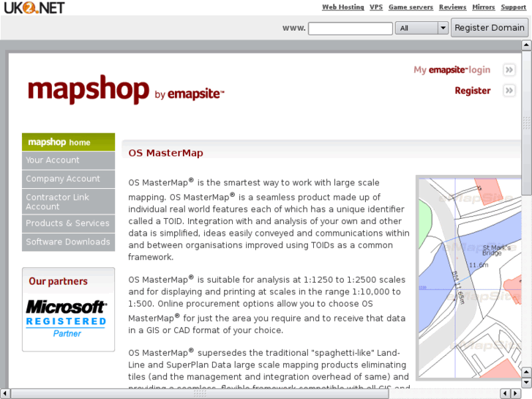Click the mapshop by emapsite logo
The image size is (532, 399).
tap(126, 89)
